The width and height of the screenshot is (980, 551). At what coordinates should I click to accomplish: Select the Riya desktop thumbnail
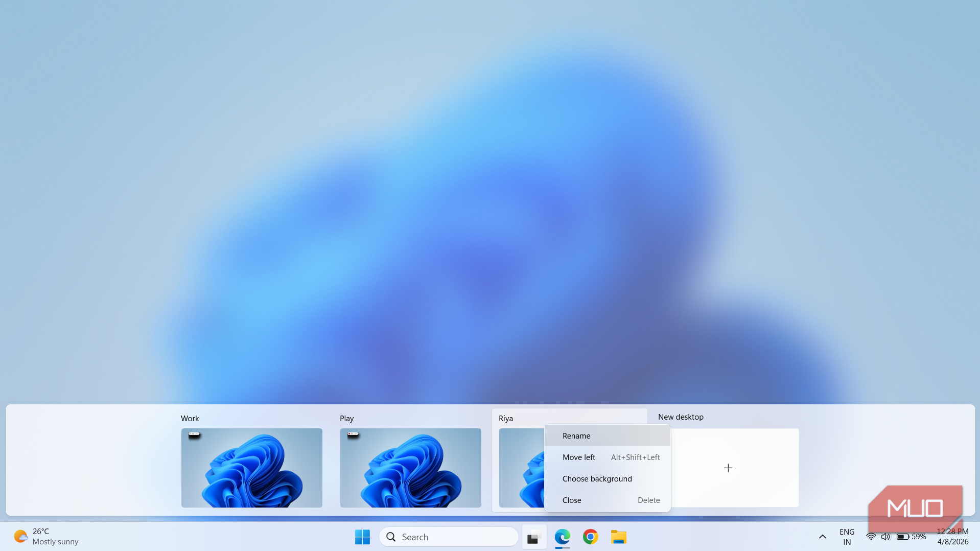[x=521, y=468]
